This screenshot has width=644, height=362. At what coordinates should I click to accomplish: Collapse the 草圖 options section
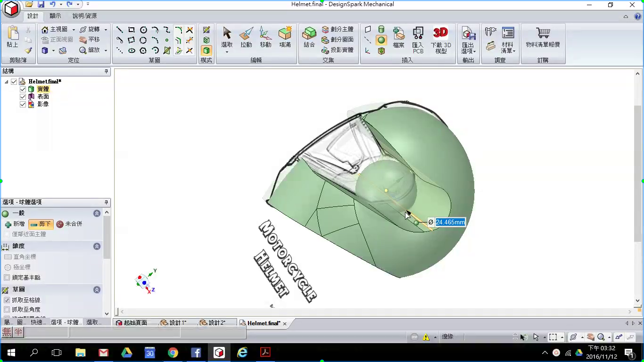point(97,289)
